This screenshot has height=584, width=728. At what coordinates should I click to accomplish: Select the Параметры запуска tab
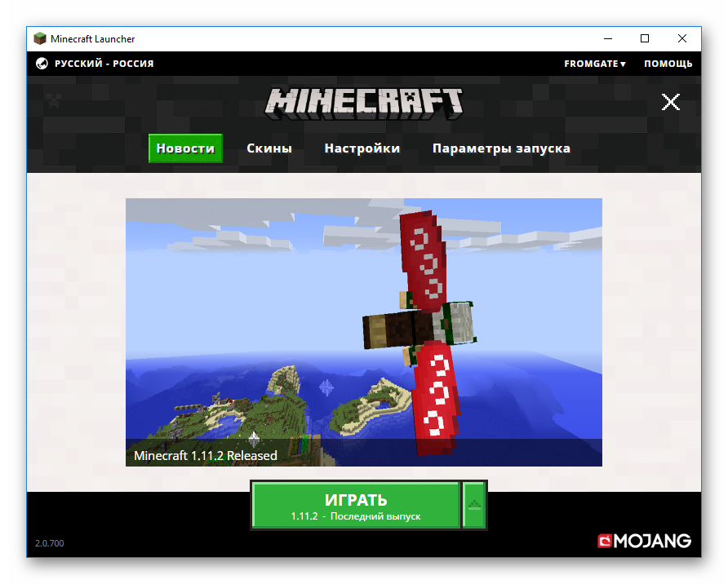pos(501,148)
